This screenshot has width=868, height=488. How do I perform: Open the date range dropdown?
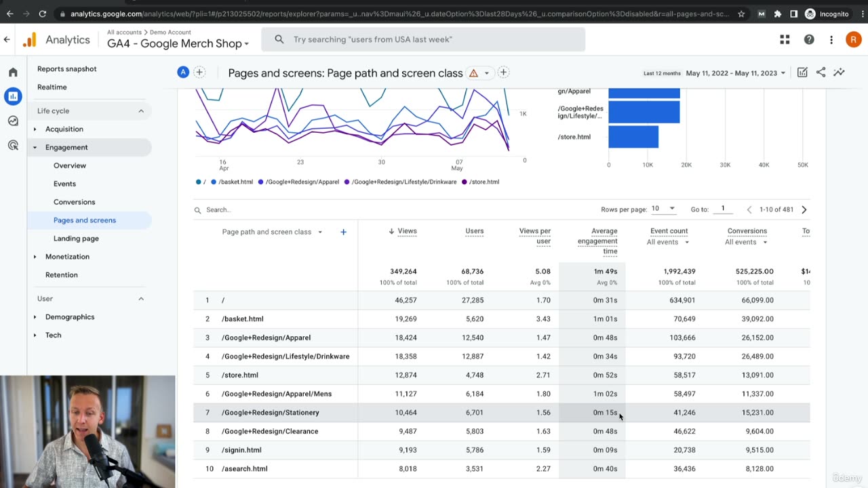click(x=735, y=73)
